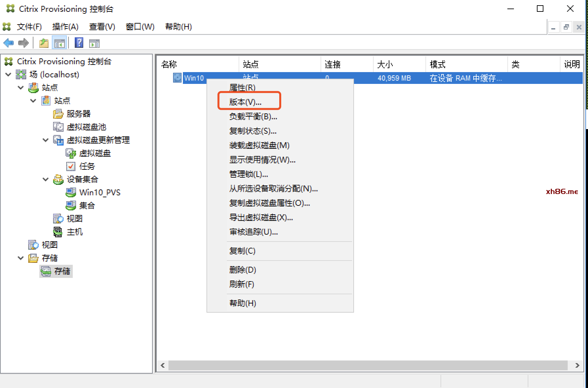Image resolution: width=588 pixels, height=388 pixels.
Task: Click the Win10 vDisk icon in list
Action: [x=177, y=78]
